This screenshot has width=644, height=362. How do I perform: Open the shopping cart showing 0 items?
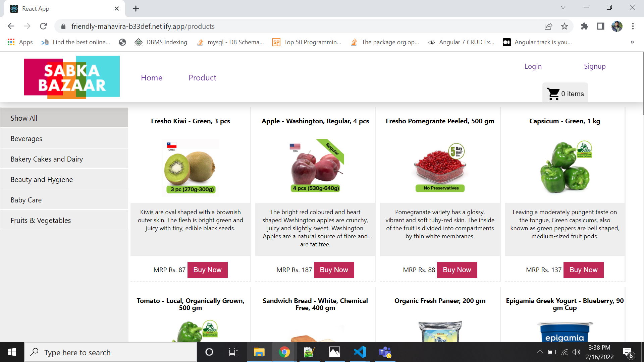565,93
